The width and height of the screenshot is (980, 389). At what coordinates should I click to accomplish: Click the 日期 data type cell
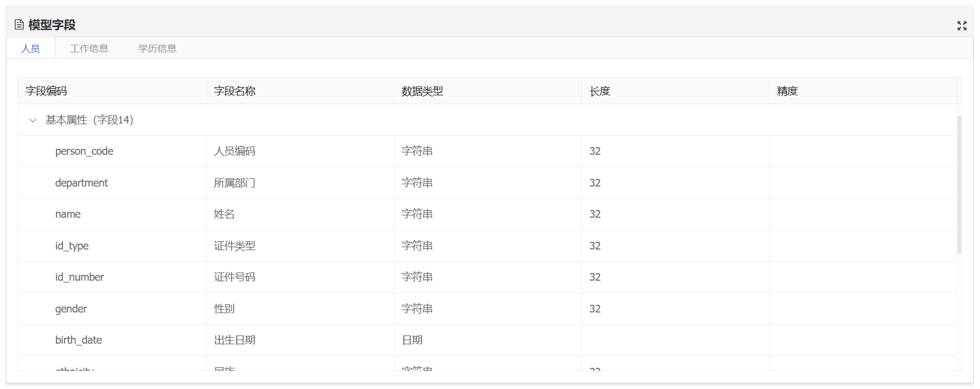(412, 340)
